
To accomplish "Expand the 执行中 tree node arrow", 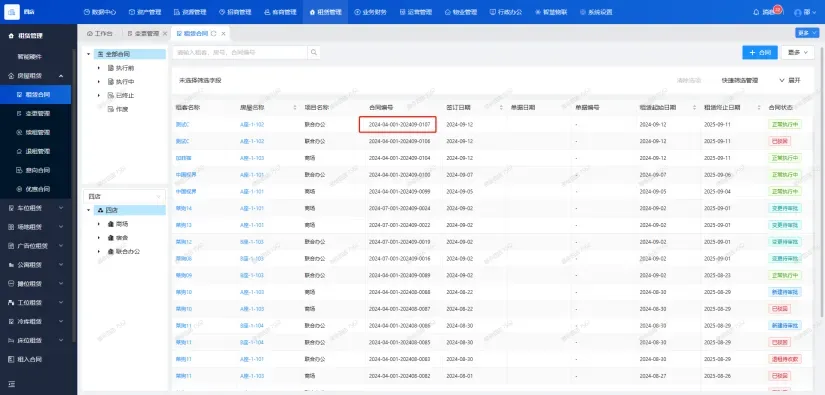I will (x=98, y=82).
